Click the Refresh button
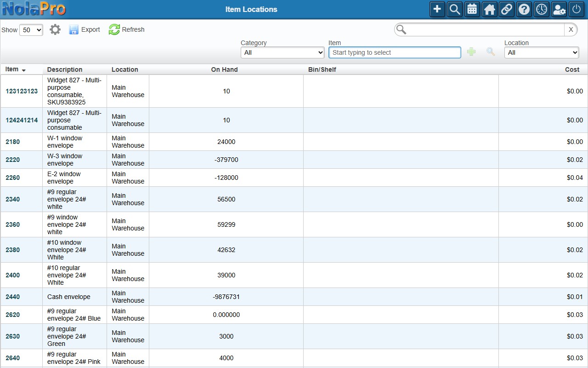 pyautogui.click(x=127, y=29)
